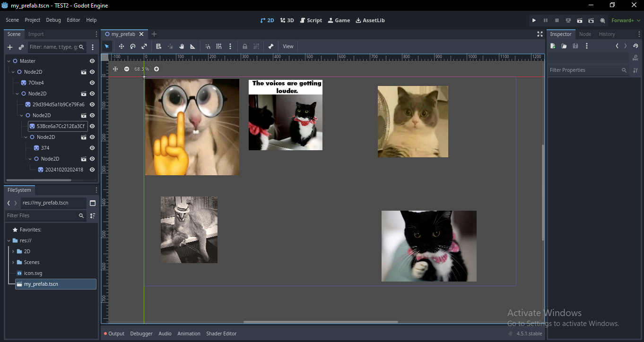Hide the Master node visibility

[x=92, y=61]
